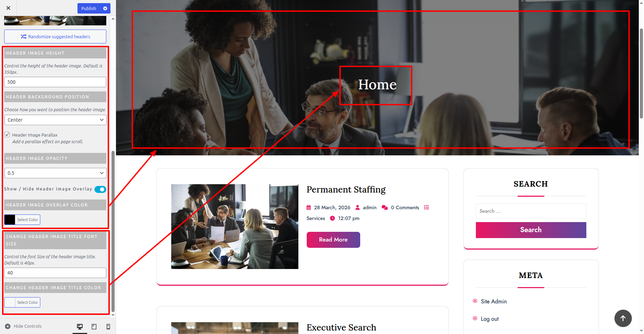The width and height of the screenshot is (644, 334).
Task: Click the Publish button
Action: point(89,8)
